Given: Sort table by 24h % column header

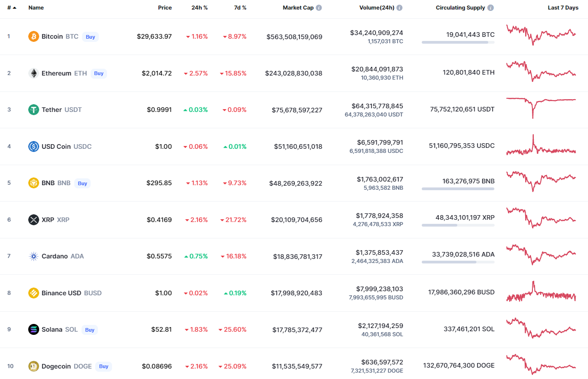Looking at the screenshot, I should click(x=199, y=8).
